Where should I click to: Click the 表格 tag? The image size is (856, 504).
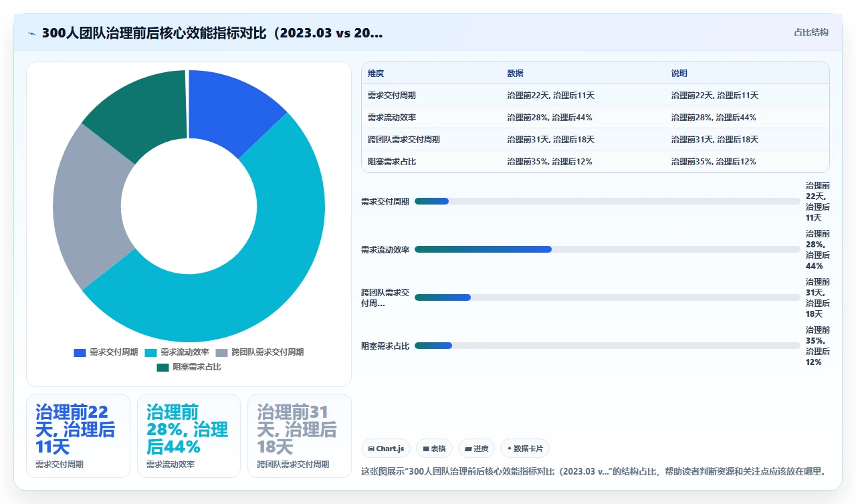coord(434,449)
